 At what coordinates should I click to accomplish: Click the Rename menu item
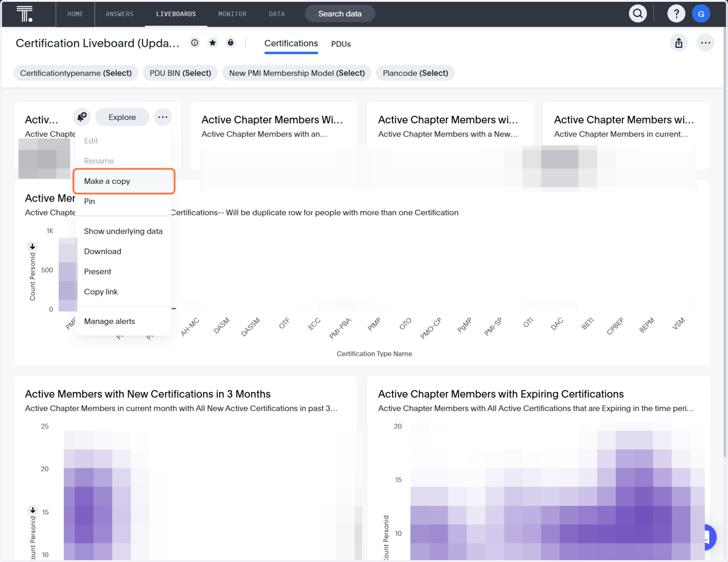(123, 161)
